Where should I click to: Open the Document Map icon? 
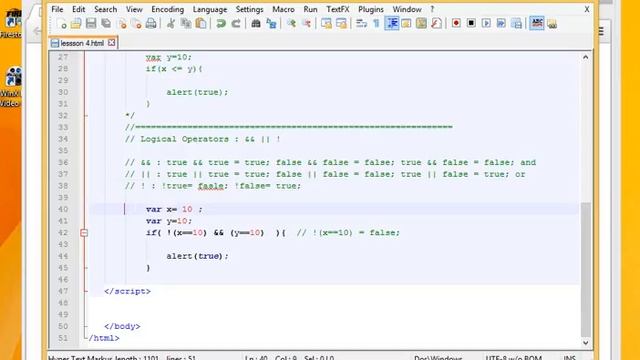[x=421, y=24]
